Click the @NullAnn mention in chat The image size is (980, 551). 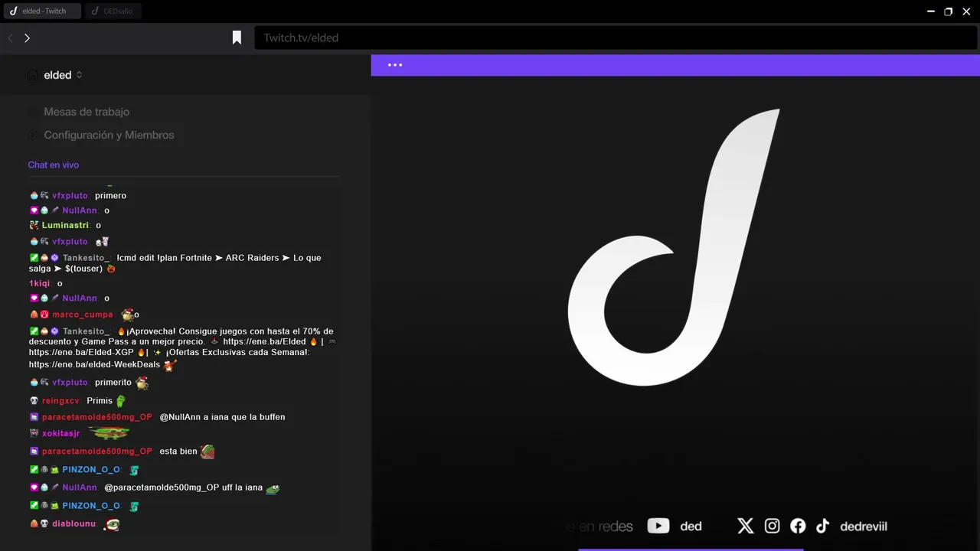click(180, 417)
